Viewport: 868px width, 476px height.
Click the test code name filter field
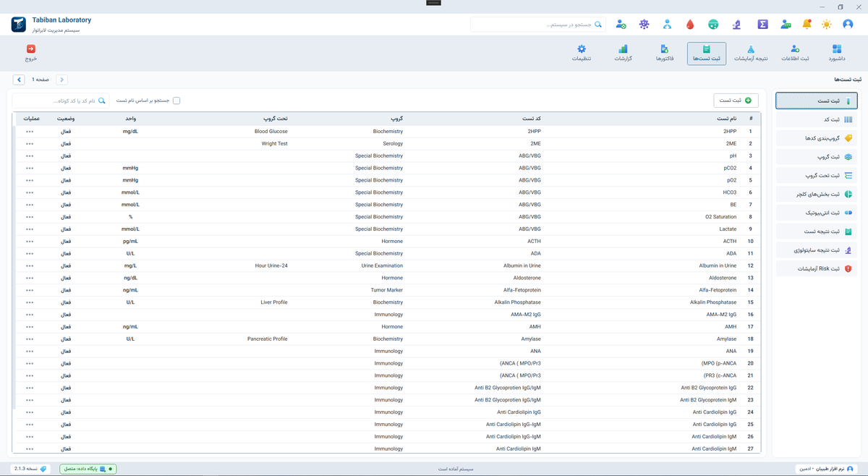coord(60,101)
